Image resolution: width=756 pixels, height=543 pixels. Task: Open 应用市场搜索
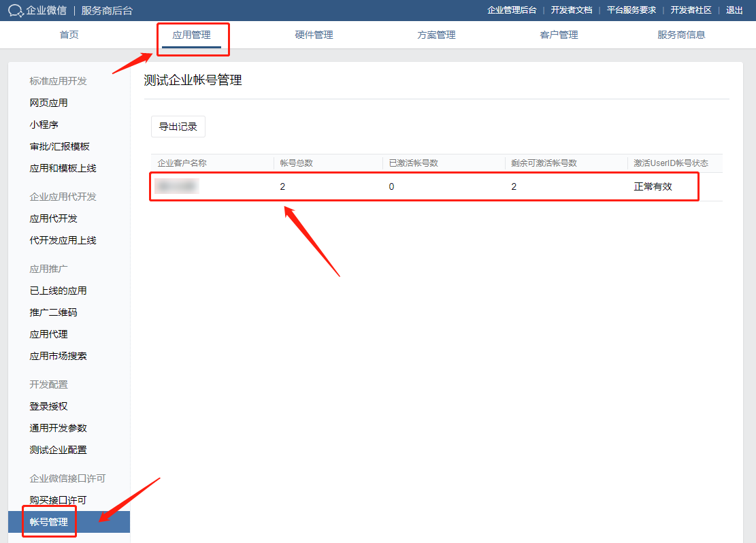pyautogui.click(x=58, y=355)
